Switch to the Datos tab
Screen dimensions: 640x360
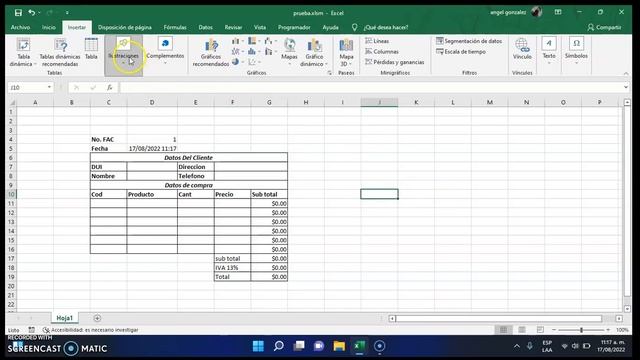pos(205,27)
